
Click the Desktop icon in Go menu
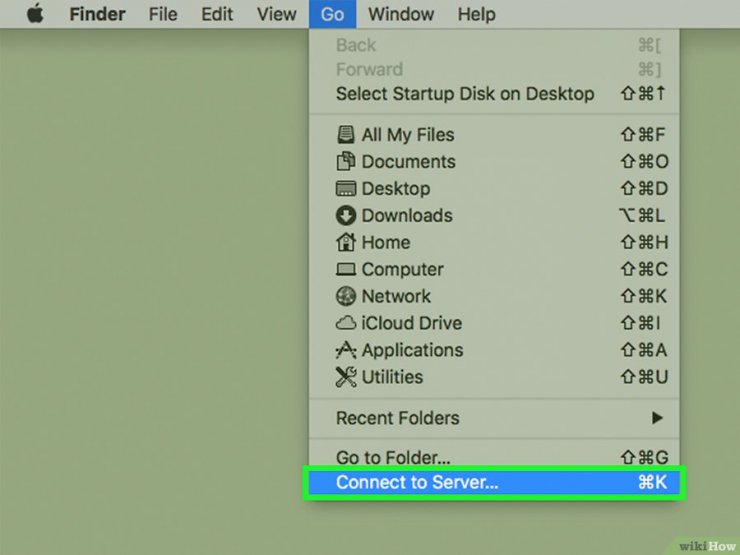tap(345, 188)
